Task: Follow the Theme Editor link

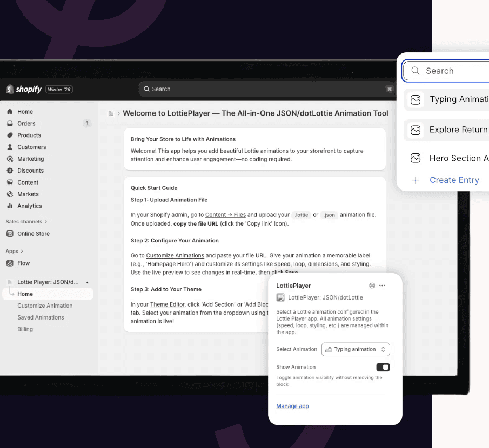Action: [167, 304]
